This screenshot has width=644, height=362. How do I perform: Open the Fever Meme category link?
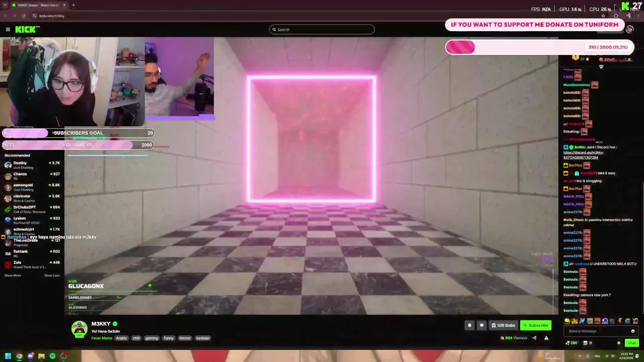102,338
